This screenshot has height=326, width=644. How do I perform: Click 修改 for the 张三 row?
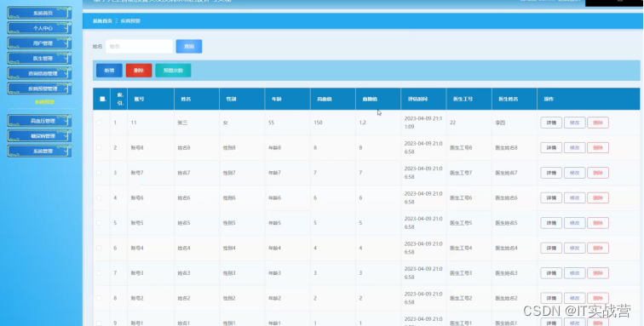click(x=575, y=123)
